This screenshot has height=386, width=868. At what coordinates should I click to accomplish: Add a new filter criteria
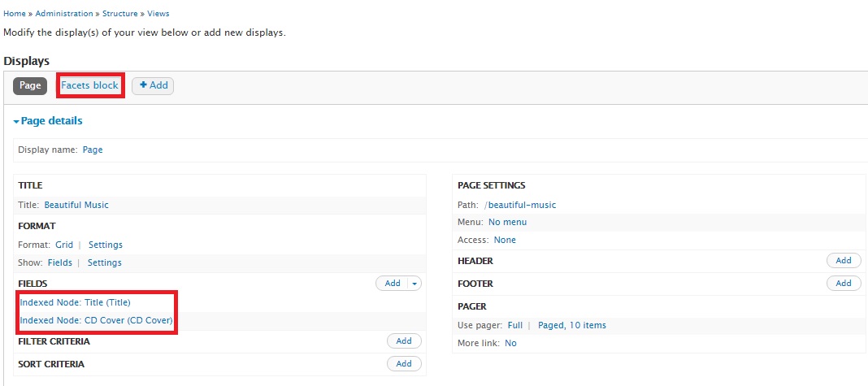(x=404, y=341)
